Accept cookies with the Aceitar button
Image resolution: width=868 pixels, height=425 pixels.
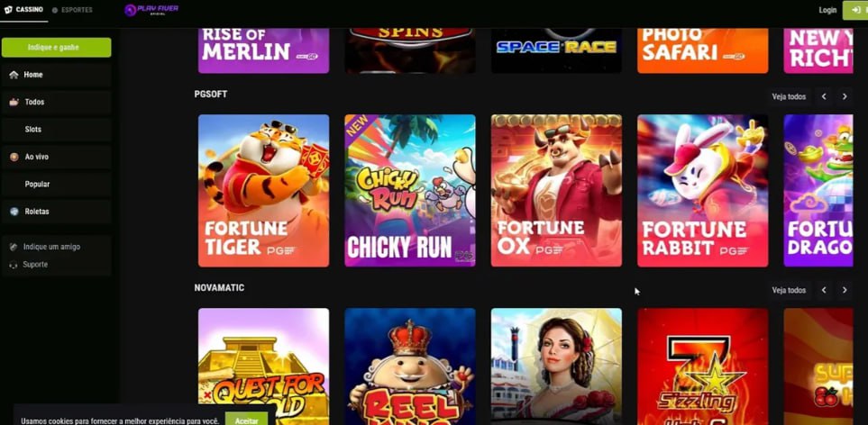pyautogui.click(x=246, y=420)
